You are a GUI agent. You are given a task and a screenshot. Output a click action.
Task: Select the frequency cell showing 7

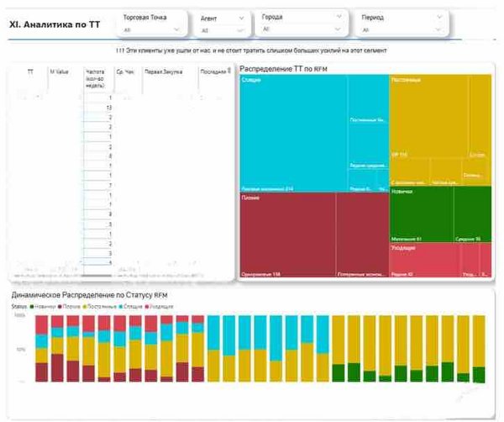click(x=97, y=185)
